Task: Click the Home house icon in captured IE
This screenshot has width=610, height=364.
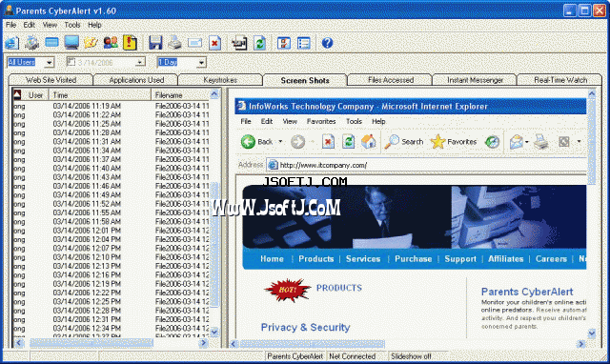Action: [368, 142]
